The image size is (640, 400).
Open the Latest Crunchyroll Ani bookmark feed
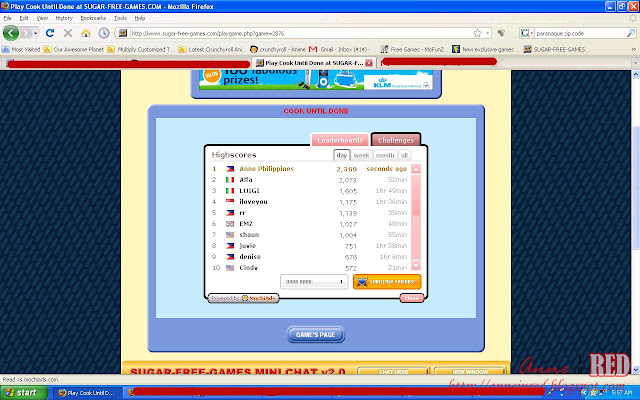[x=212, y=49]
